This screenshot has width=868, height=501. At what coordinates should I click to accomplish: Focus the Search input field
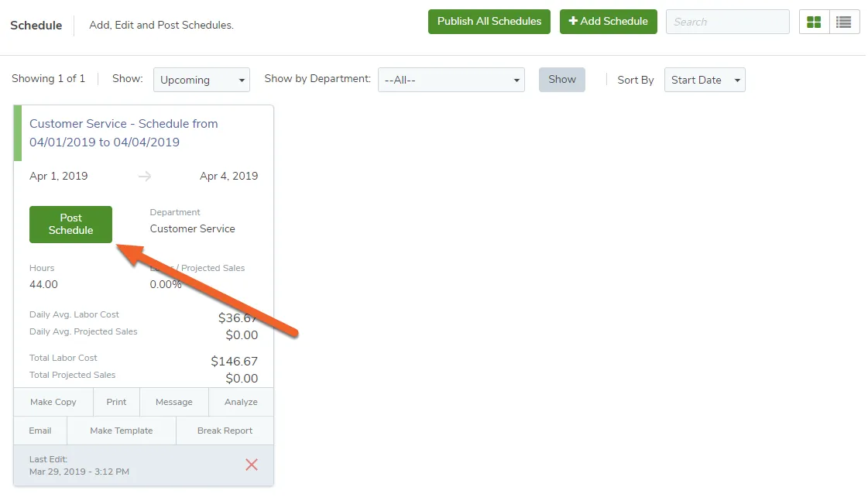[x=727, y=22]
